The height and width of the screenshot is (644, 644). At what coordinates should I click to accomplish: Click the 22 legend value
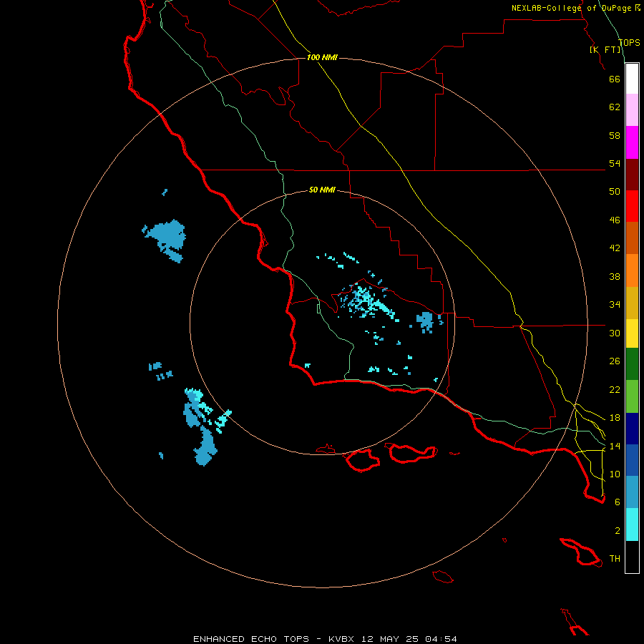point(615,389)
